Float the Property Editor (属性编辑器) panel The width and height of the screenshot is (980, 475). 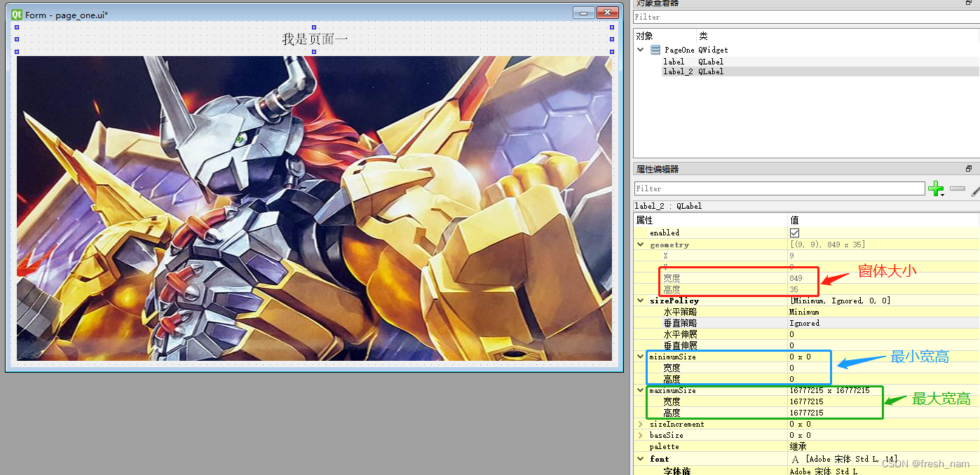click(969, 169)
